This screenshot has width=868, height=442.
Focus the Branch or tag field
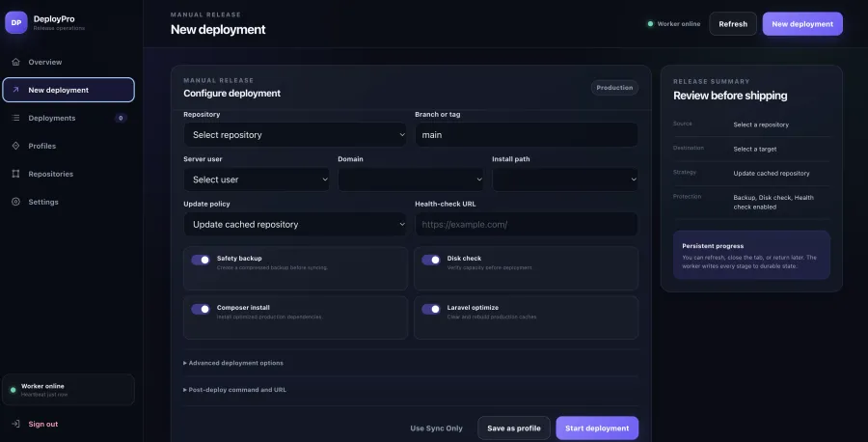[526, 134]
